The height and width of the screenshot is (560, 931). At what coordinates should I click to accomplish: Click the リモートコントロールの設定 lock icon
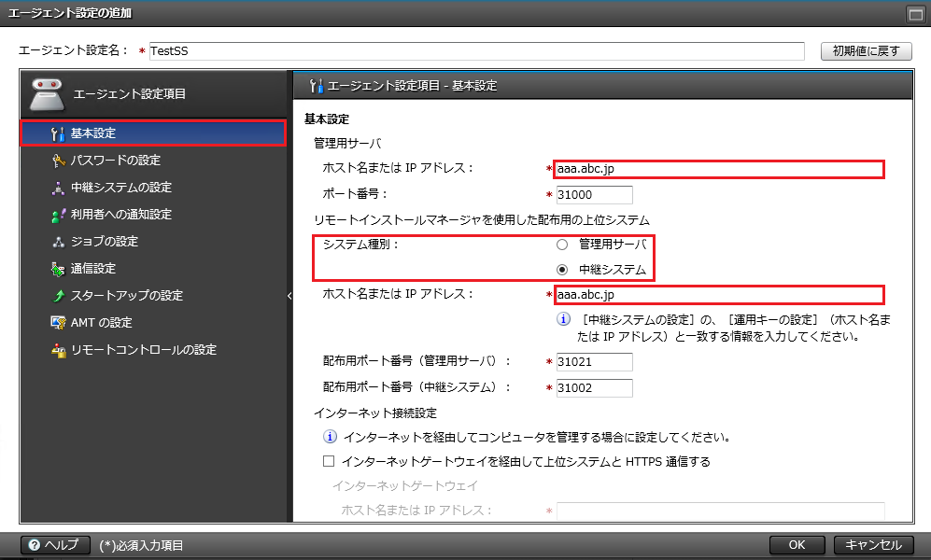pyautogui.click(x=58, y=350)
